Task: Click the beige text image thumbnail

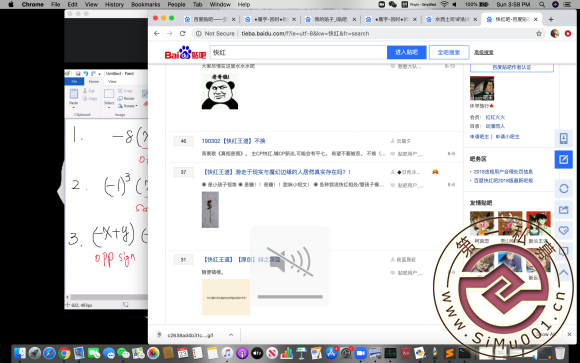Action: point(226,297)
